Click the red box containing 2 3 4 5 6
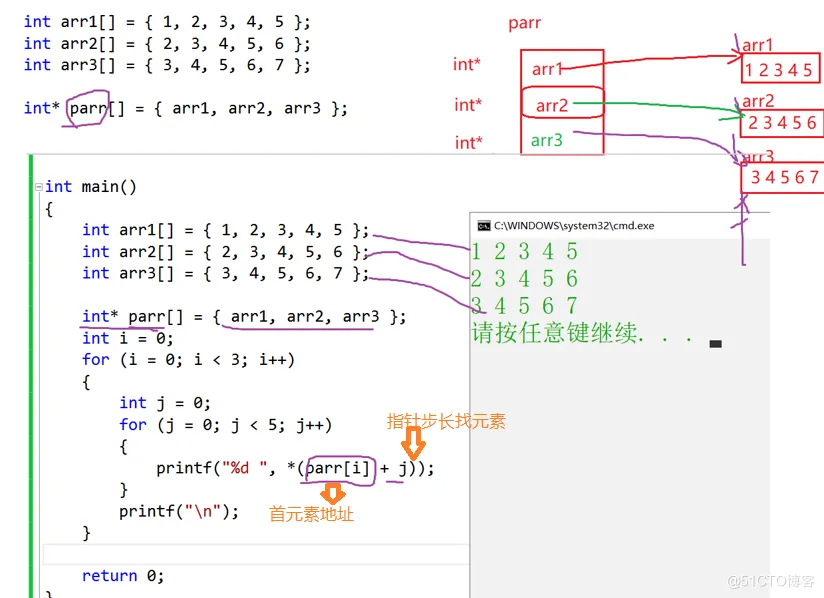The height and width of the screenshot is (598, 824). click(x=782, y=124)
